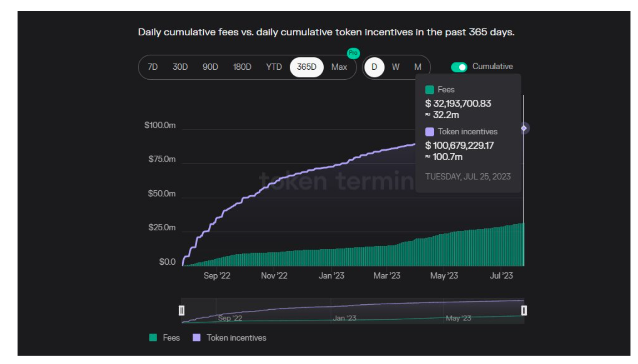Click the purple Token incentives swatch in tooltip
Screen dimensions: 638x364
coord(430,132)
